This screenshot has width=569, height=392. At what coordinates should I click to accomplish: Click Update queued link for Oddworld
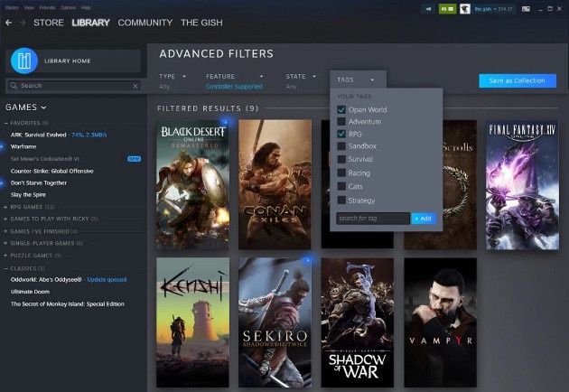(x=107, y=280)
